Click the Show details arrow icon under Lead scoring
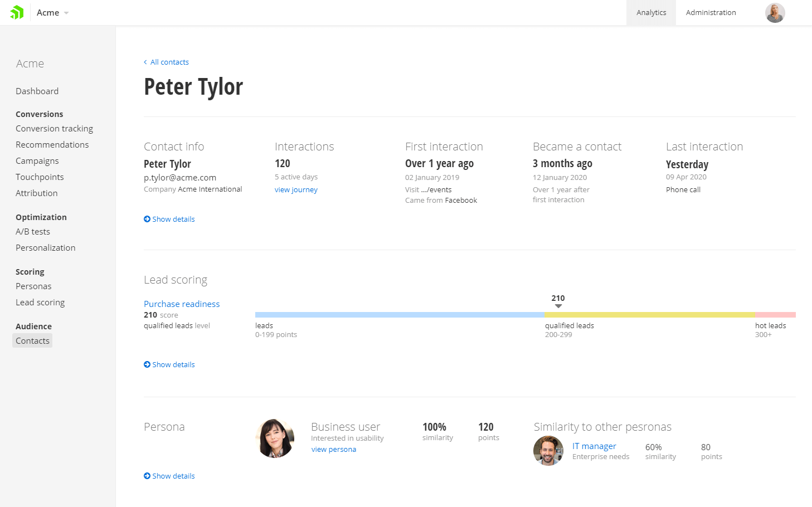The height and width of the screenshot is (507, 812). [x=147, y=364]
